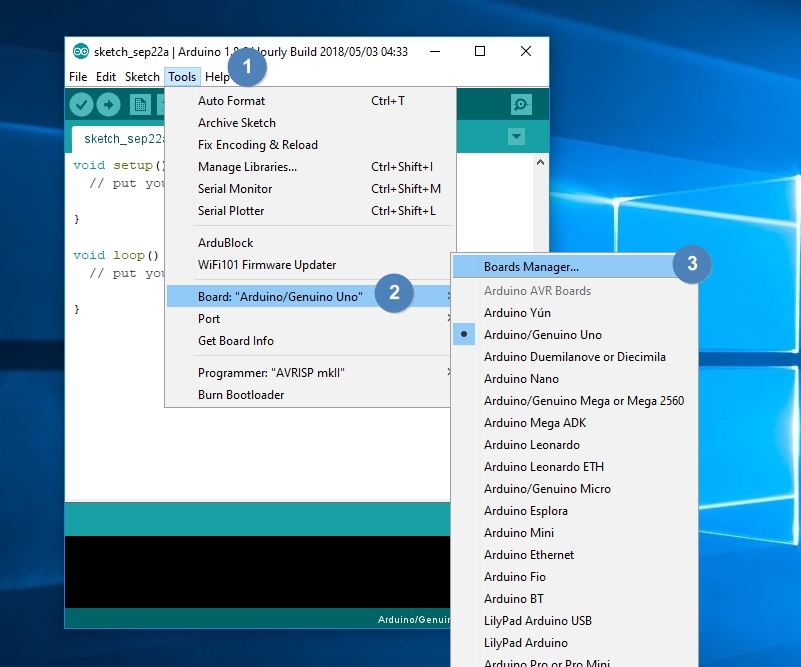This screenshot has width=801, height=667.
Task: Click the Arduino logo in title bar
Action: tap(81, 52)
